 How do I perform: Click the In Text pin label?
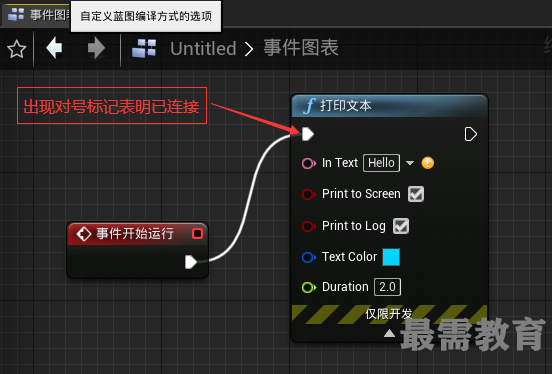pos(340,163)
